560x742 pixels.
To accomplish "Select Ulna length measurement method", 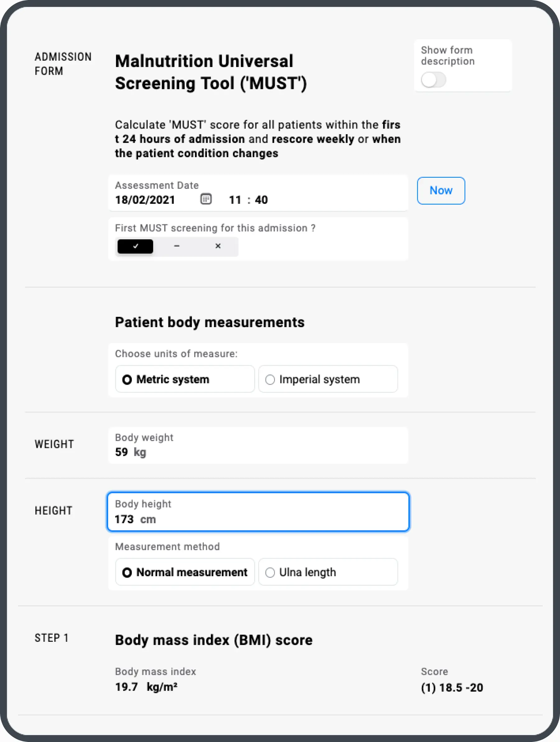I will (328, 572).
